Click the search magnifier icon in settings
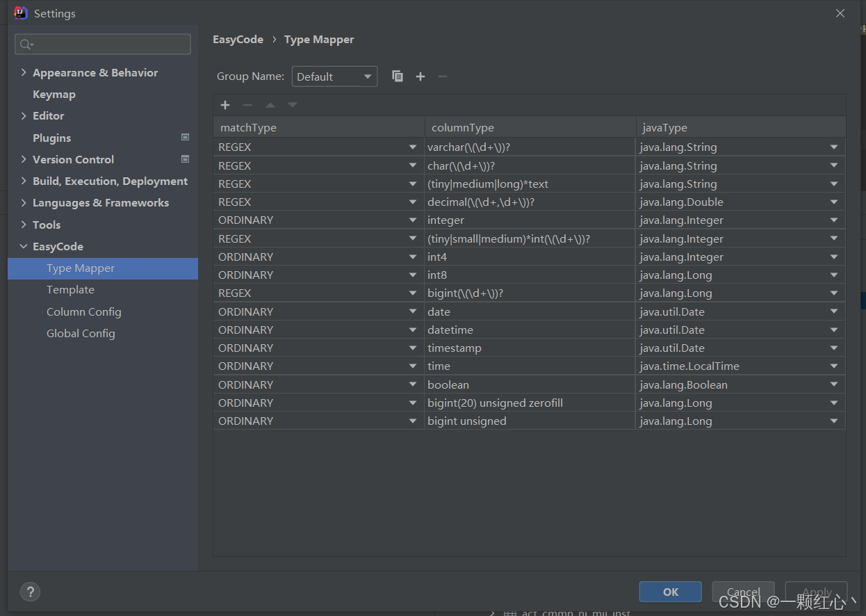This screenshot has width=866, height=616. pos(26,44)
